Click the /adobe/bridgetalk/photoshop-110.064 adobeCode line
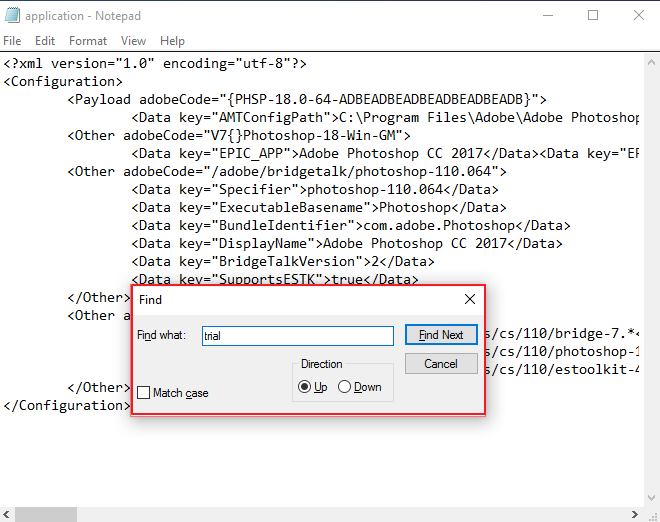 [287, 172]
